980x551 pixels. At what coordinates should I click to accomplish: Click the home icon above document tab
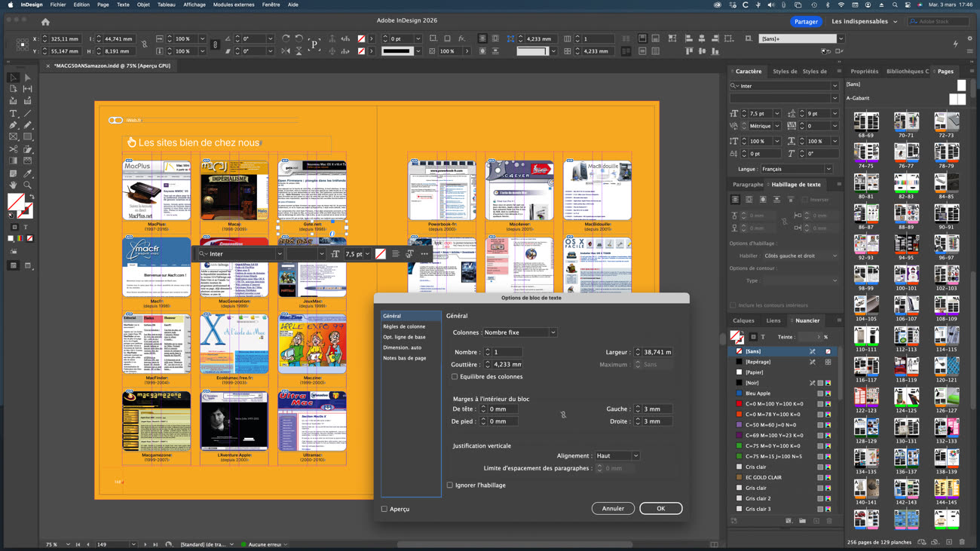click(x=45, y=22)
